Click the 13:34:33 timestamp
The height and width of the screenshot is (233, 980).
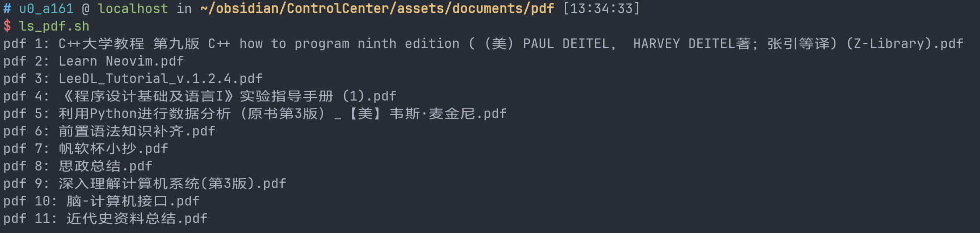click(602, 9)
